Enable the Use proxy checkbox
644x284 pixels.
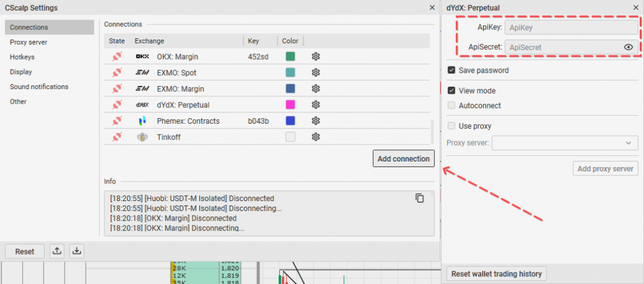coord(452,126)
